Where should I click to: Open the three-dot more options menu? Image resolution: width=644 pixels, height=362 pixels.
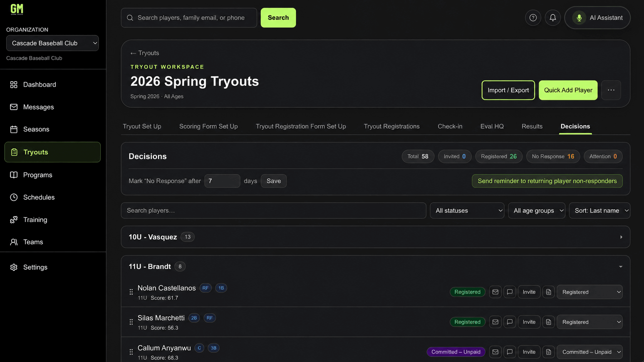pyautogui.click(x=611, y=90)
